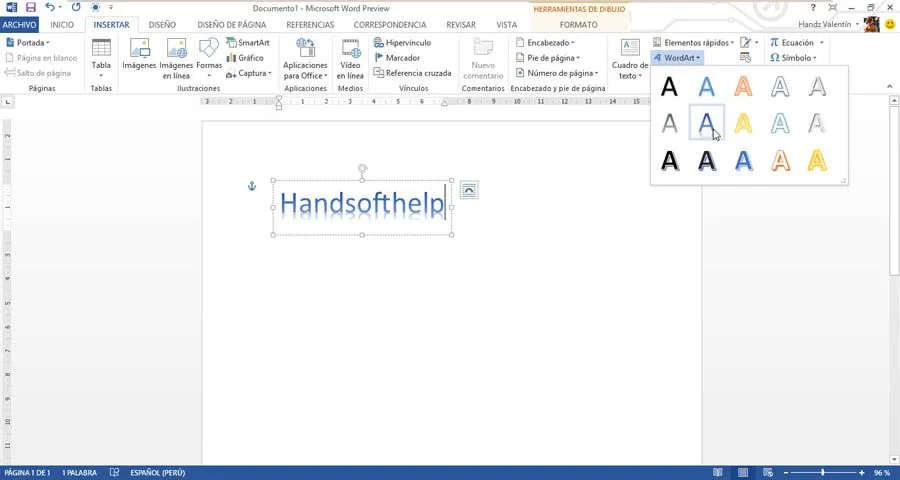
Task: Add a Marcador bookmark
Action: 397,58
